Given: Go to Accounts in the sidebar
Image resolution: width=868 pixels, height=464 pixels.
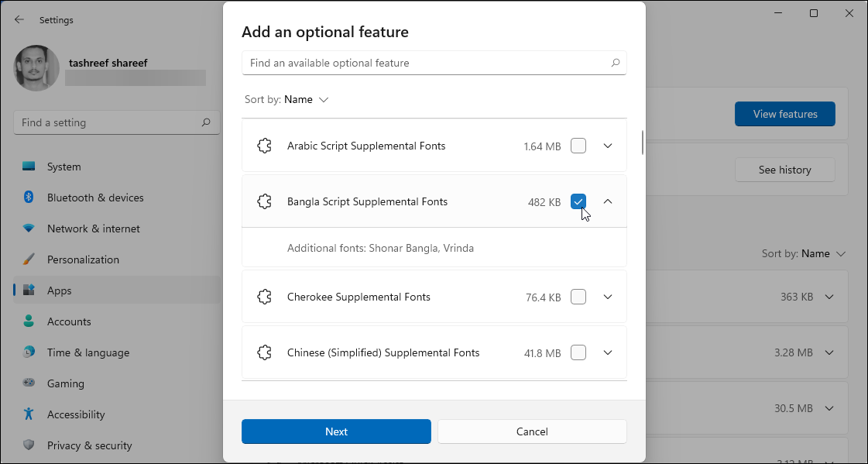Looking at the screenshot, I should (69, 321).
